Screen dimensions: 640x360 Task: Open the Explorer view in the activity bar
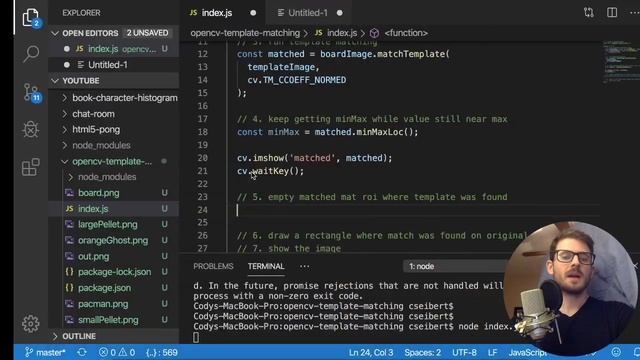coord(31,18)
